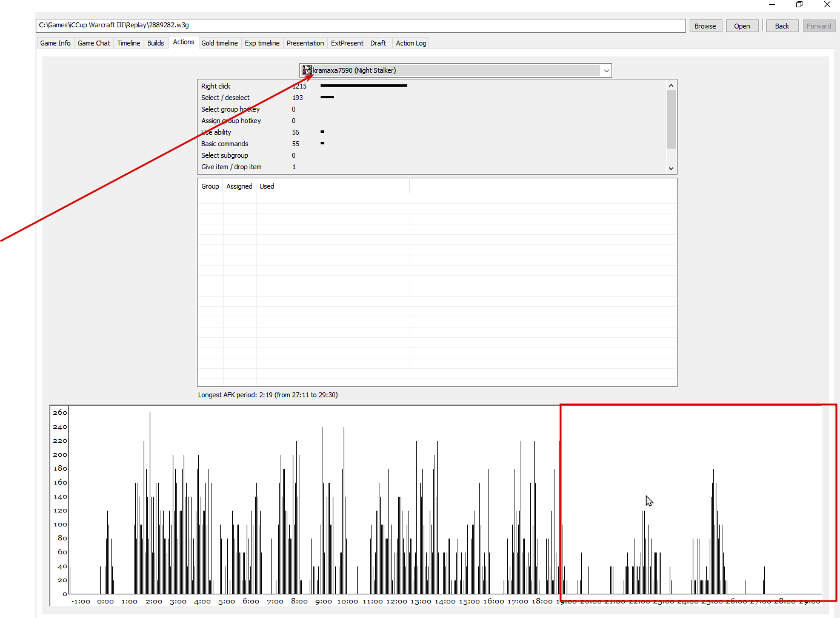Screen dimensions: 840x618
Task: Open the Builds tab
Action: (156, 43)
